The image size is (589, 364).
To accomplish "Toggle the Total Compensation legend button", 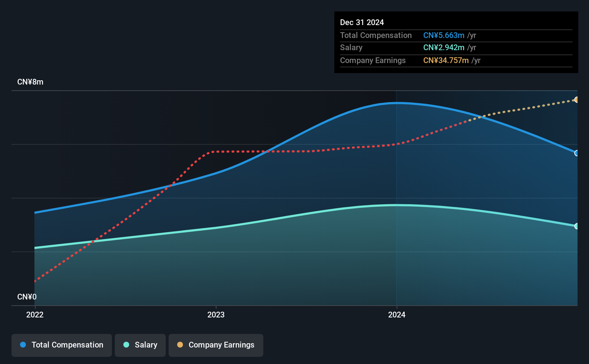I will click(x=61, y=345).
